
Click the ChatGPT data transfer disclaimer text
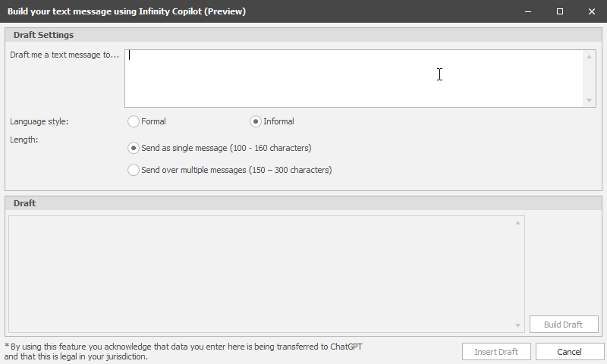tap(184, 351)
